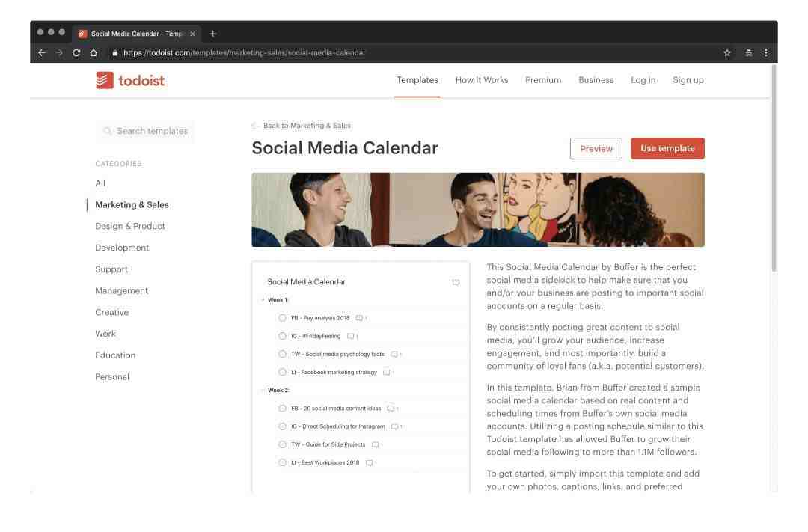
Task: Mark IG - #FridayFeeling task as complete
Action: coord(282,336)
